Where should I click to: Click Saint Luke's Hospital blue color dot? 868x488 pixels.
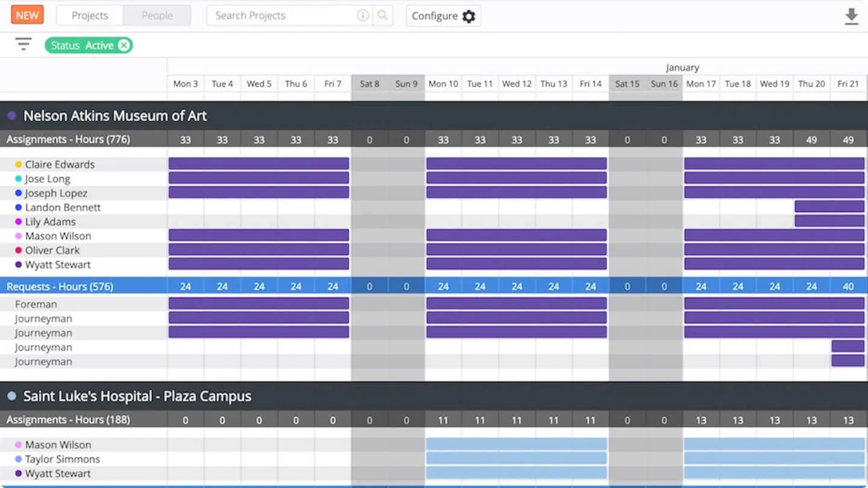click(11, 396)
